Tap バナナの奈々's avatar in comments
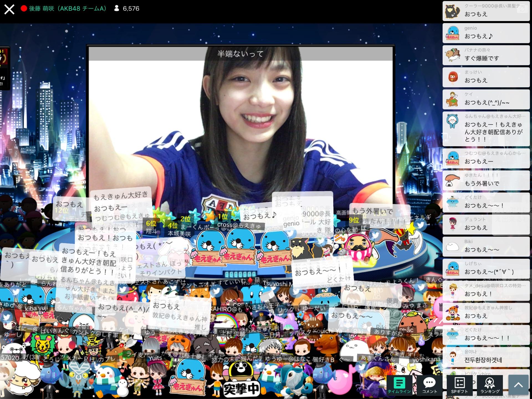Viewport: 532px width, 399px height. [x=453, y=55]
